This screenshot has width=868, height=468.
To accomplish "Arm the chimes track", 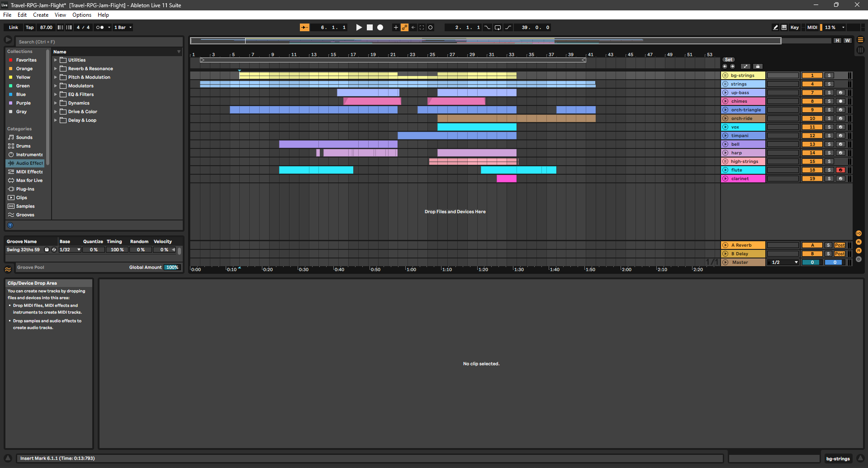I will click(840, 101).
